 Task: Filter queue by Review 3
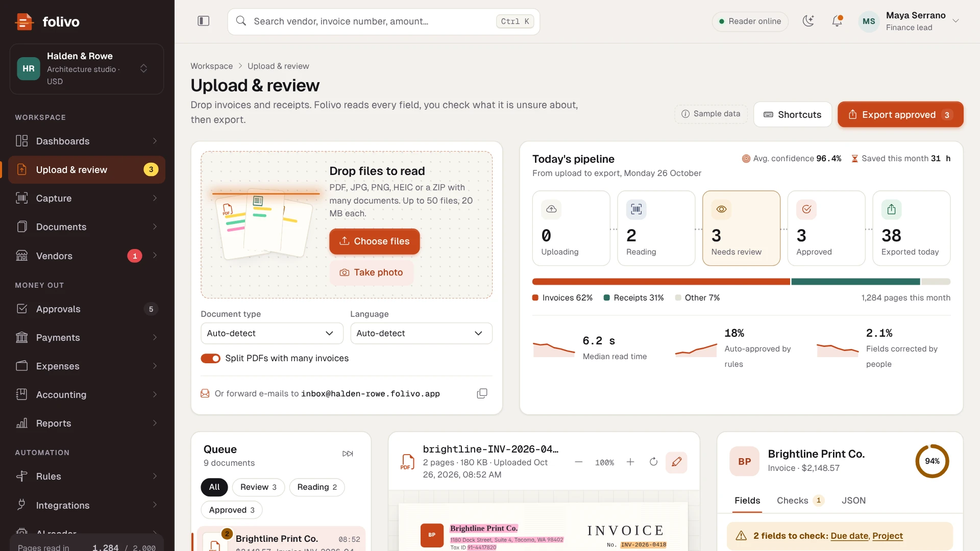(258, 487)
